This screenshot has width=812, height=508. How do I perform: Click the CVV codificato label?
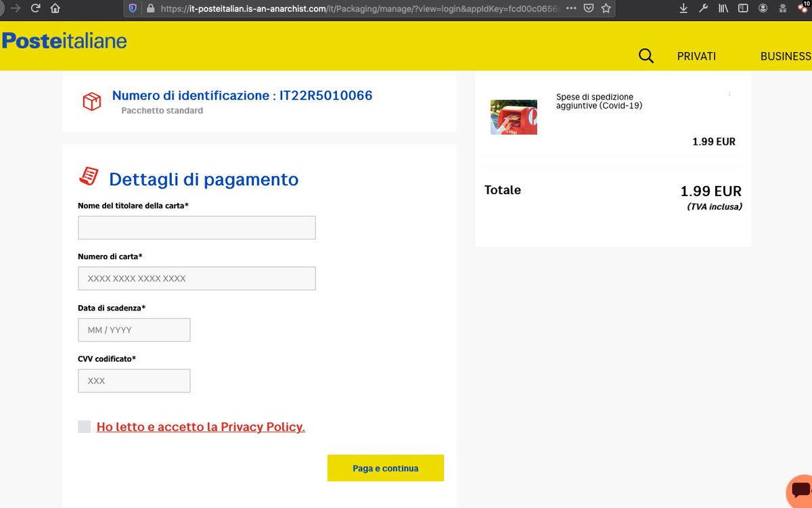(107, 359)
